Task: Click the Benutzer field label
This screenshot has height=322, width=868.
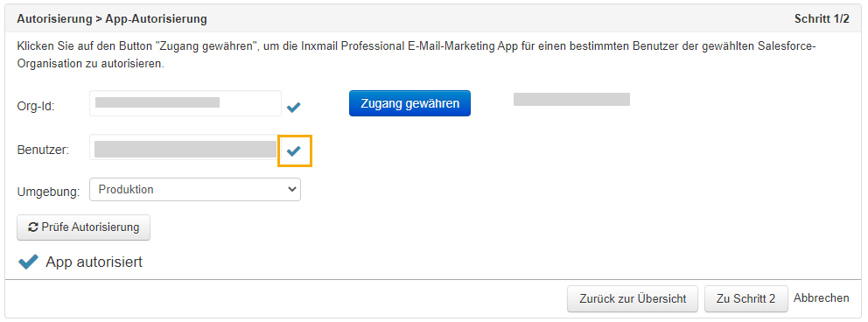Action: tap(43, 150)
